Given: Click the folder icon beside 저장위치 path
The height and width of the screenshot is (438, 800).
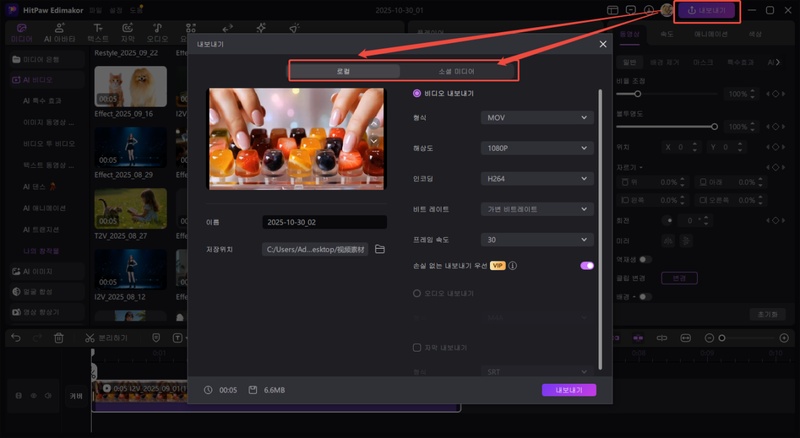Looking at the screenshot, I should click(x=380, y=249).
